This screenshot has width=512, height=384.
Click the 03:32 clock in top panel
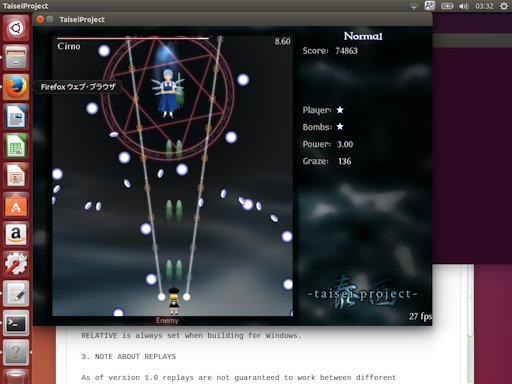pos(484,6)
